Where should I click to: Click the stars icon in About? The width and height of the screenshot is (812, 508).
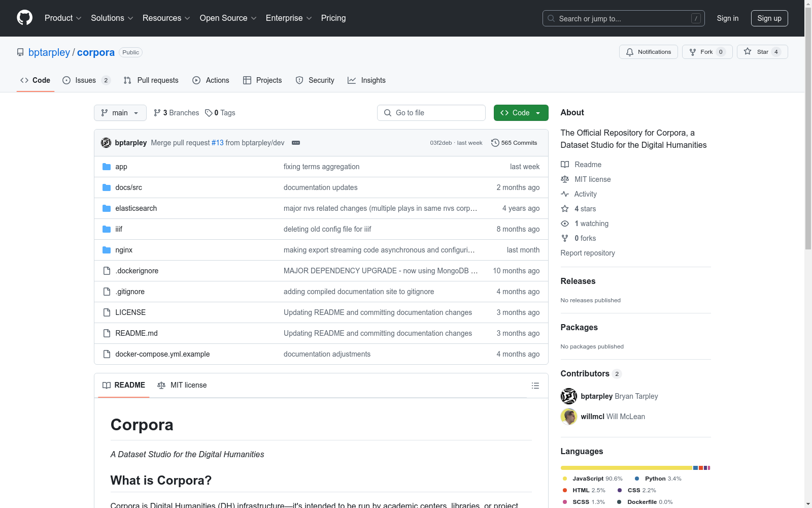[x=565, y=209]
